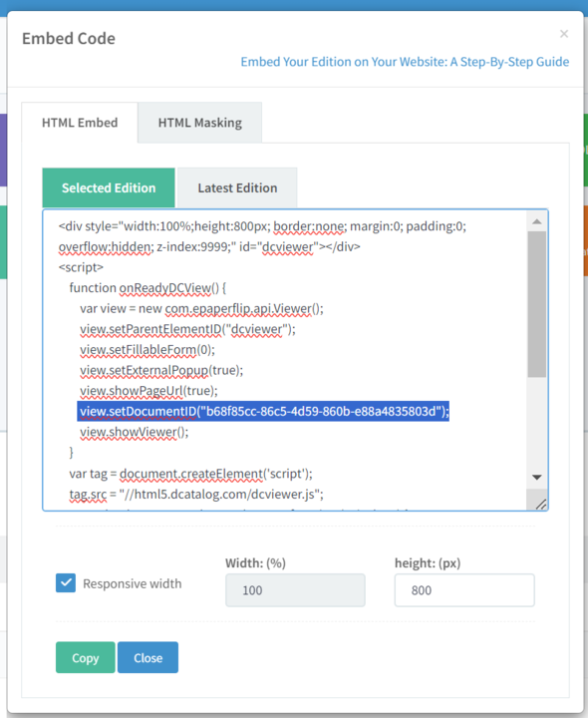Click the div style width:100% line
Screen dimensions: 588x718
[262, 226]
